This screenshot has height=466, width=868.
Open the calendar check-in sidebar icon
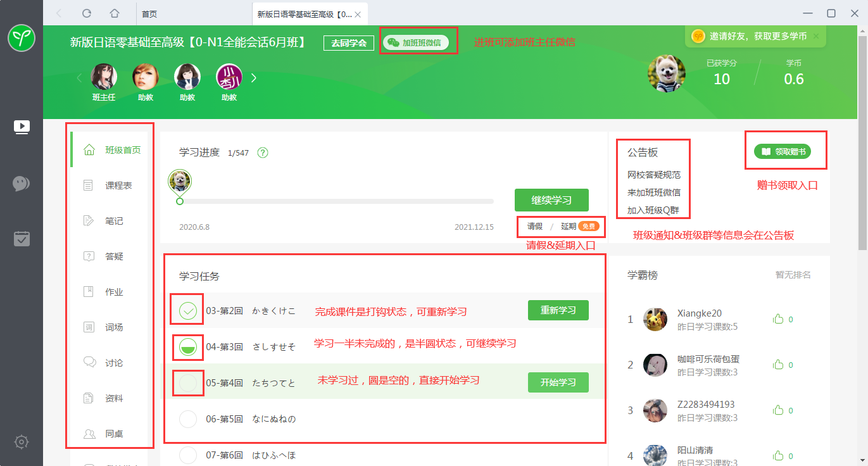22,239
